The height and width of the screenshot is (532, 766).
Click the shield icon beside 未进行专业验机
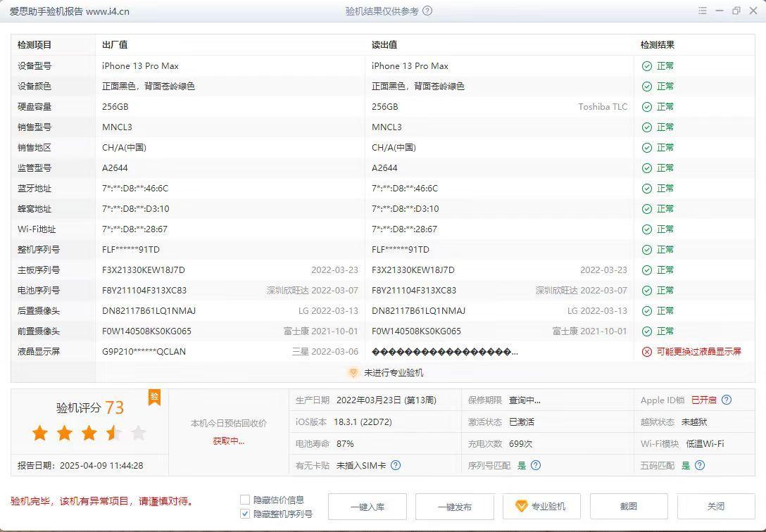(354, 373)
